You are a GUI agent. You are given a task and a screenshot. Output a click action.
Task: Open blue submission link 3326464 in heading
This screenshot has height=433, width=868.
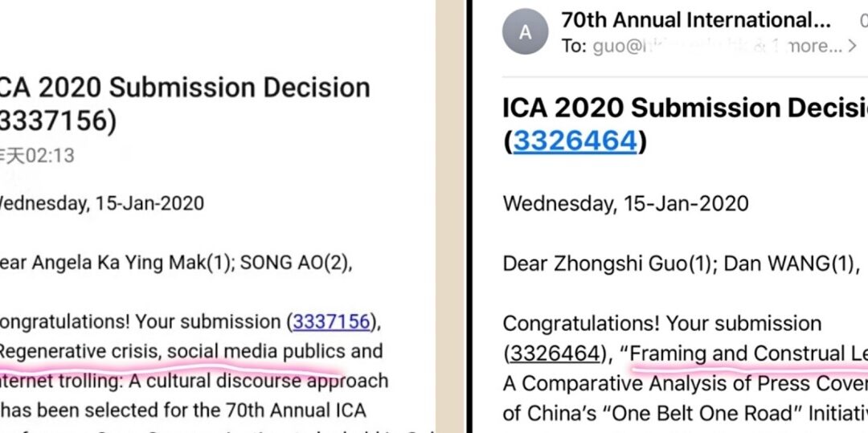coord(575,141)
